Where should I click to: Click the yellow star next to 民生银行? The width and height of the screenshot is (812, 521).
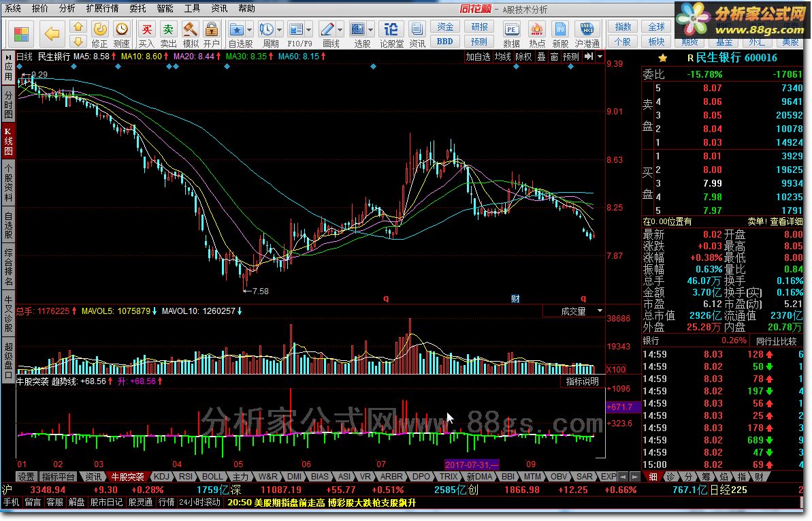pos(663,58)
